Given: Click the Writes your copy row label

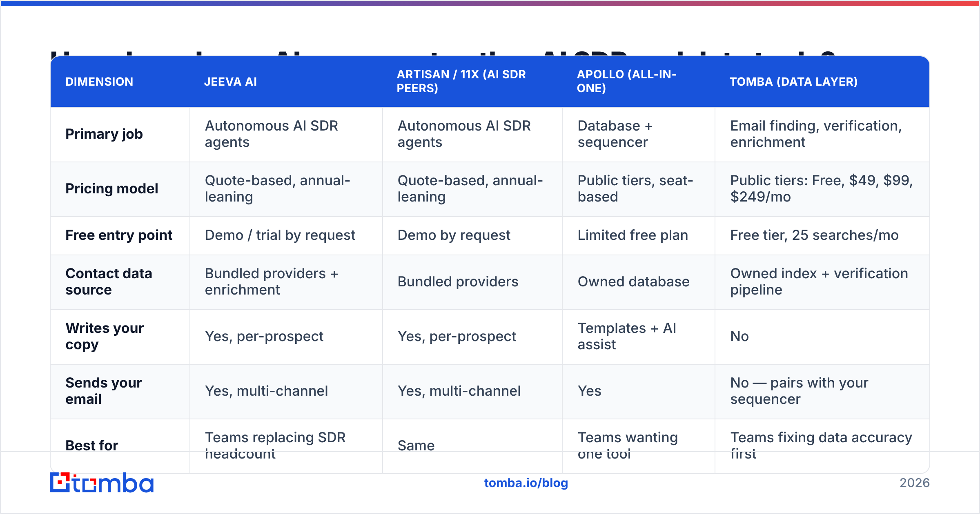Looking at the screenshot, I should pyautogui.click(x=105, y=336).
